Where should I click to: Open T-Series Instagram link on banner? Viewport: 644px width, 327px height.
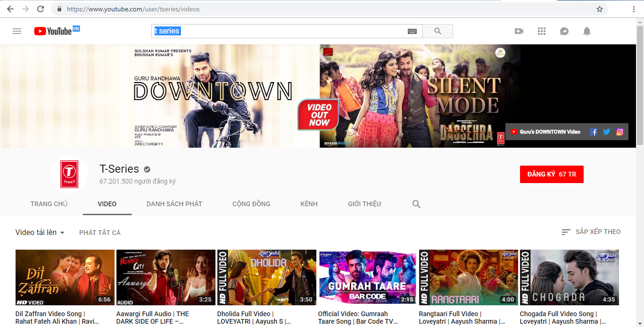pyautogui.click(x=620, y=132)
